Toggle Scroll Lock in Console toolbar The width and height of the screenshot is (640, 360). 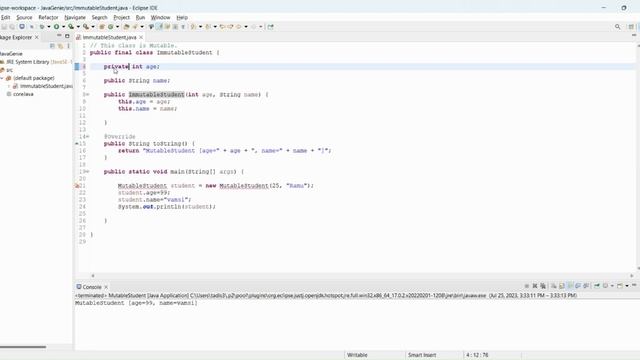(562, 286)
